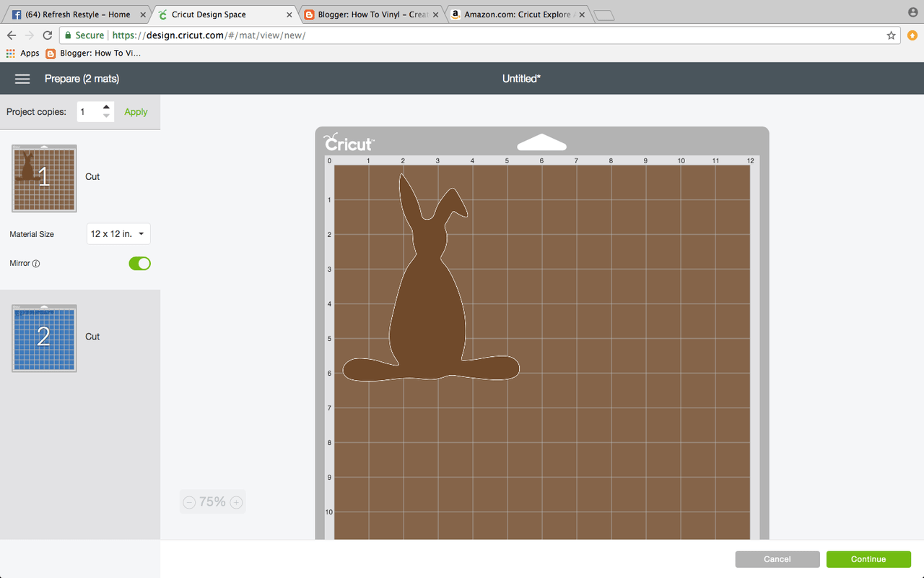The image size is (924, 578).
Task: Close the Blogger How To Vinyl tab
Action: tap(435, 14)
